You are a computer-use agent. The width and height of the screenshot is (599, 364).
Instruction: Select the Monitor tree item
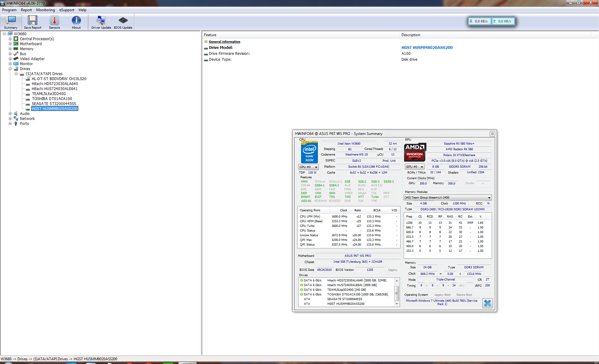point(26,64)
